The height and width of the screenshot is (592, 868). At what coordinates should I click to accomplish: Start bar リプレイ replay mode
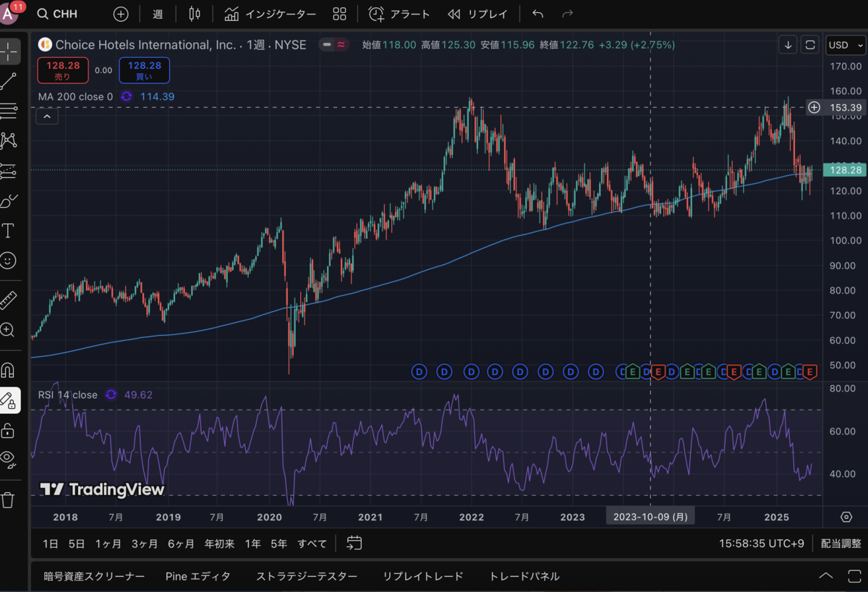(x=477, y=14)
